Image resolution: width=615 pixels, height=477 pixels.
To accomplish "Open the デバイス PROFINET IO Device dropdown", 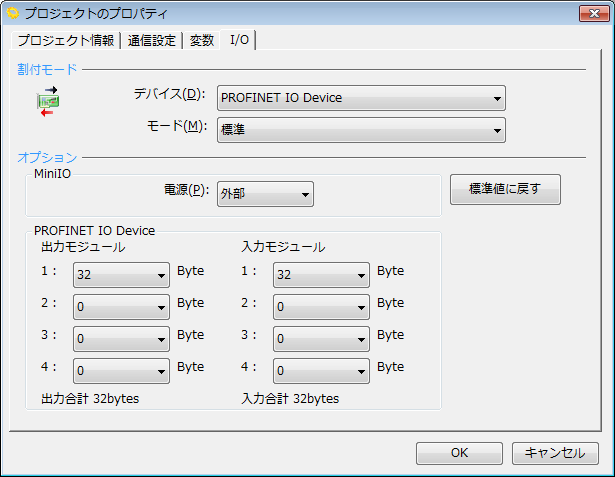I will click(361, 98).
